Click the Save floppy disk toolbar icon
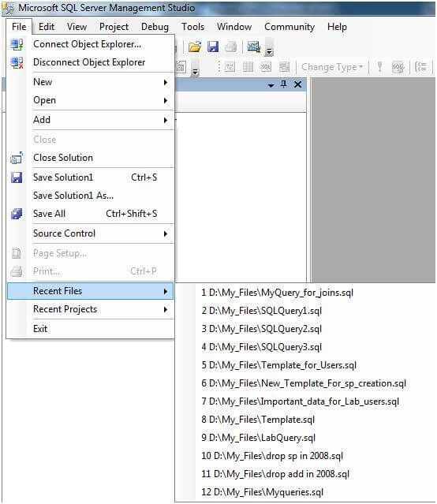437x504 pixels. point(213,47)
